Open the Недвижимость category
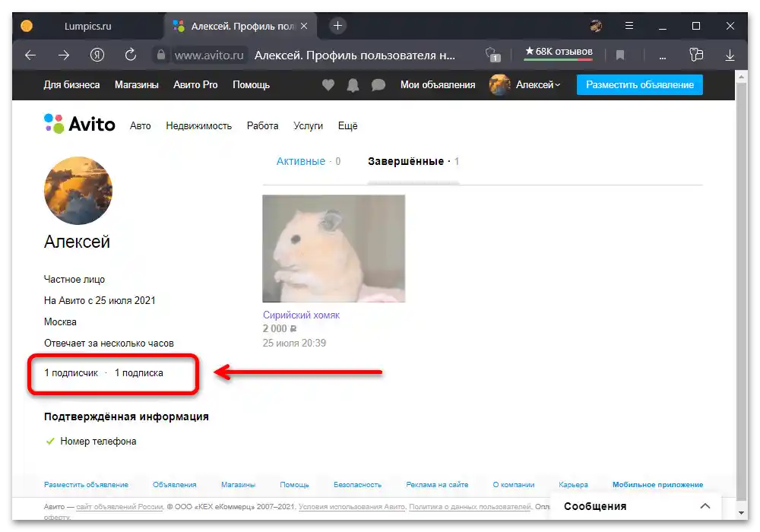The image size is (760, 532). point(198,126)
